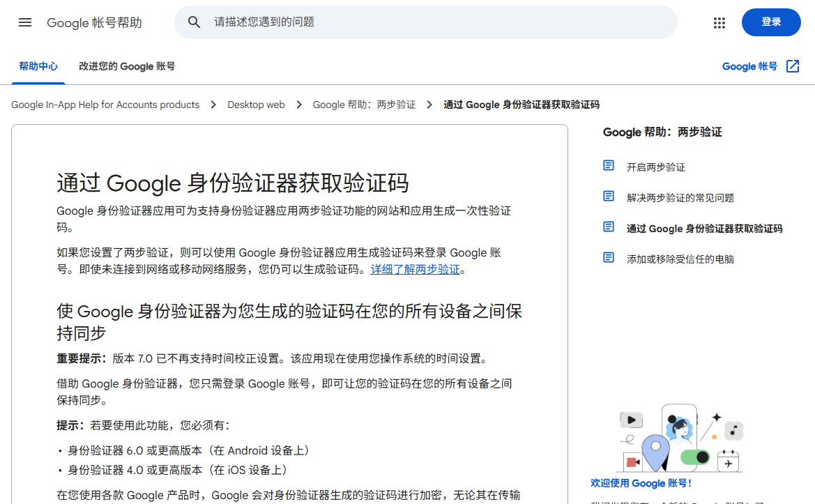Click the 登录 sign-in button

point(771,22)
